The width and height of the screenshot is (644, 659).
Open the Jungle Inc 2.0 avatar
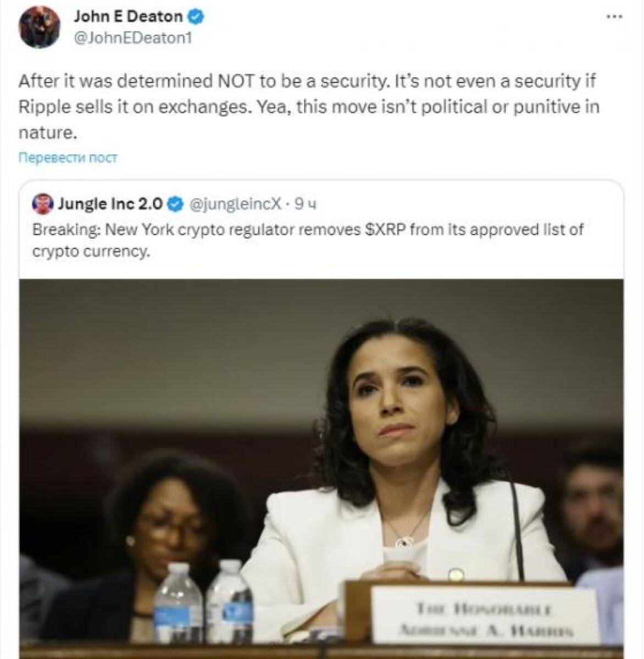43,204
